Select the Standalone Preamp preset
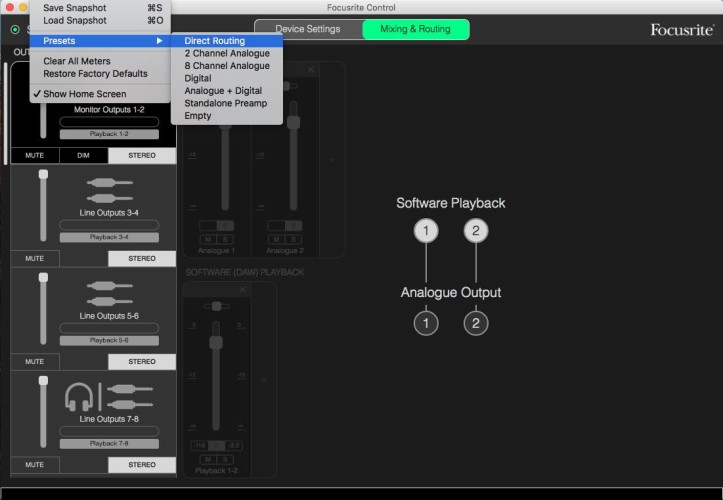The height and width of the screenshot is (500, 723). point(226,103)
